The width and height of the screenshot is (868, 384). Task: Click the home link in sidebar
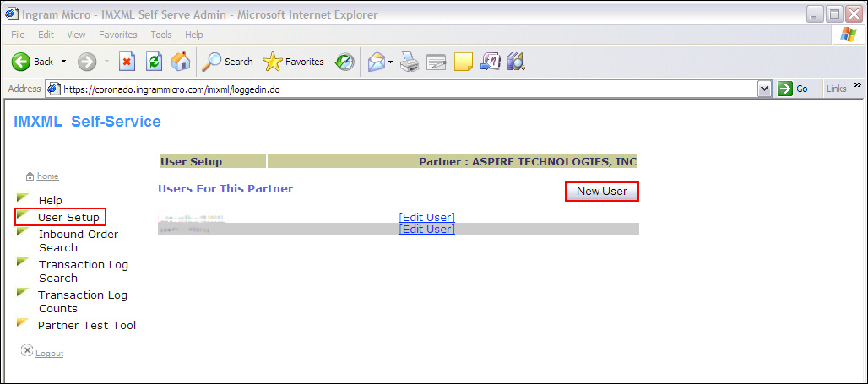point(47,176)
